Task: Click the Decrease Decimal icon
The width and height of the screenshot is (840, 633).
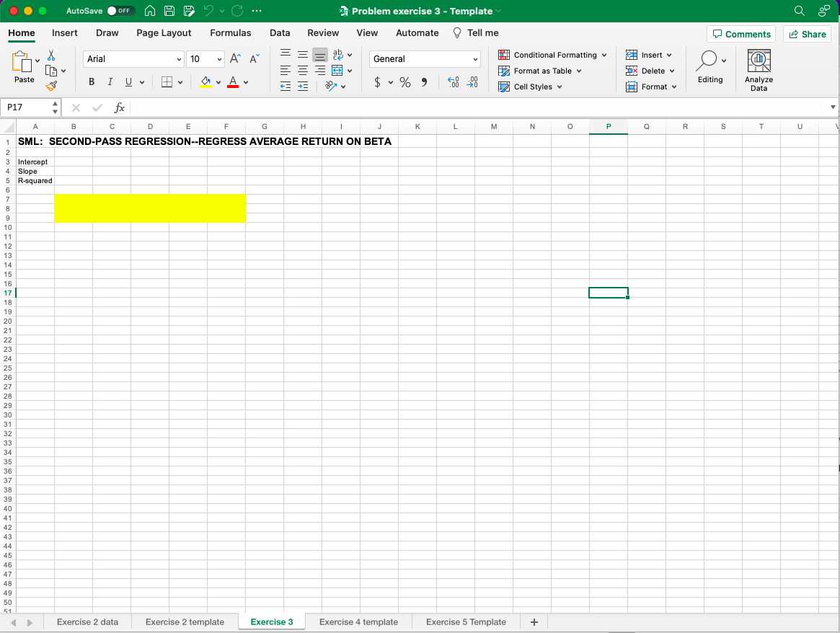Action: (473, 82)
